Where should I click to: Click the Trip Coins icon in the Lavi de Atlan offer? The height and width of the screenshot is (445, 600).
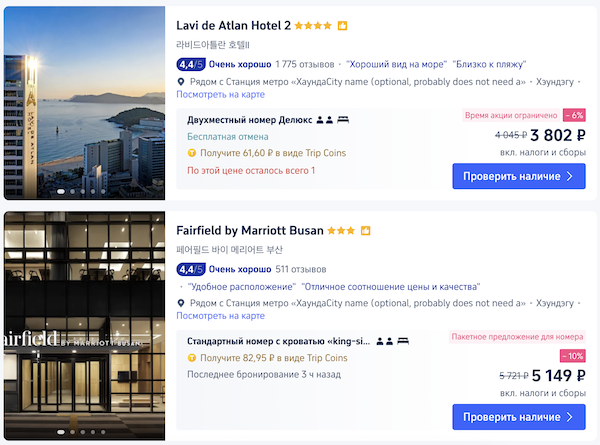pos(192,153)
